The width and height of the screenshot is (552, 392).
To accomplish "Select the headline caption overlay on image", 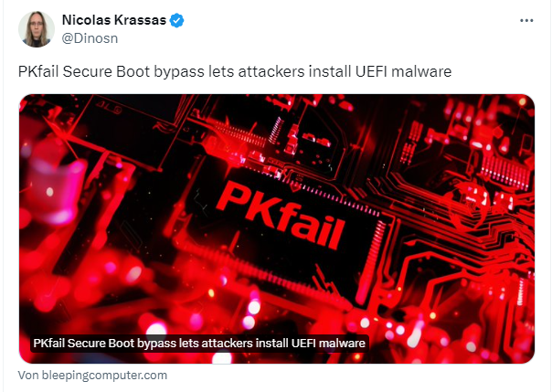I will pos(199,343).
